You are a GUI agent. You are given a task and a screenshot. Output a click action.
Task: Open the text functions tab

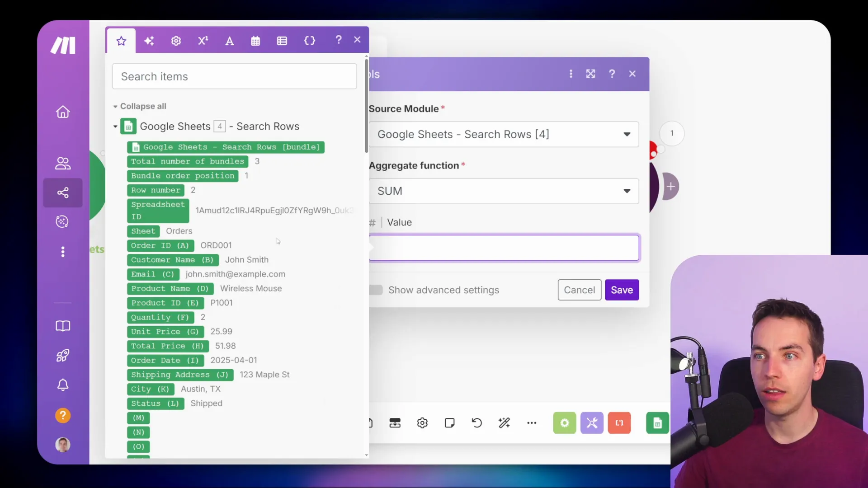point(229,41)
